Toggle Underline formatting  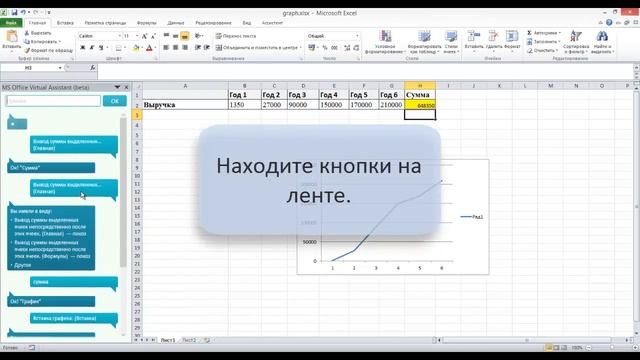101,48
